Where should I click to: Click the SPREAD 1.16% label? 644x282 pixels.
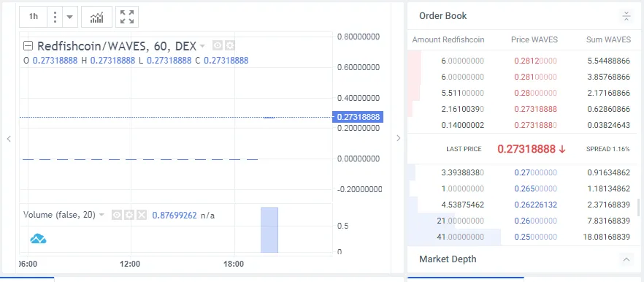[x=607, y=149]
